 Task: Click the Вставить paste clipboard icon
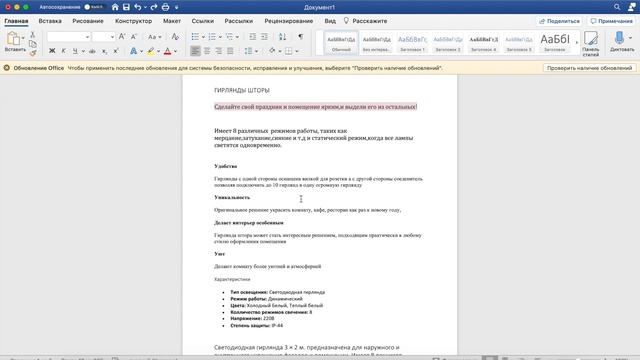[x=13, y=38]
